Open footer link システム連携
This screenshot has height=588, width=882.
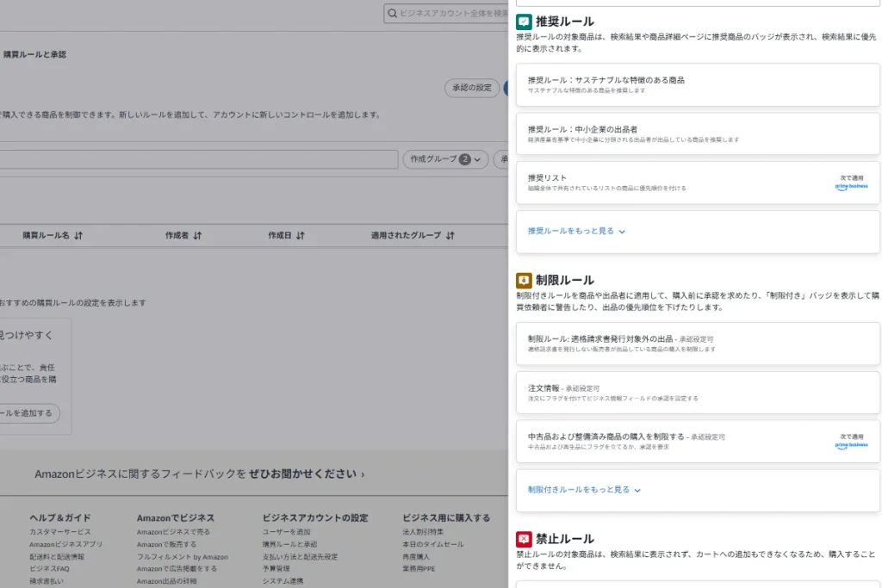(283, 581)
